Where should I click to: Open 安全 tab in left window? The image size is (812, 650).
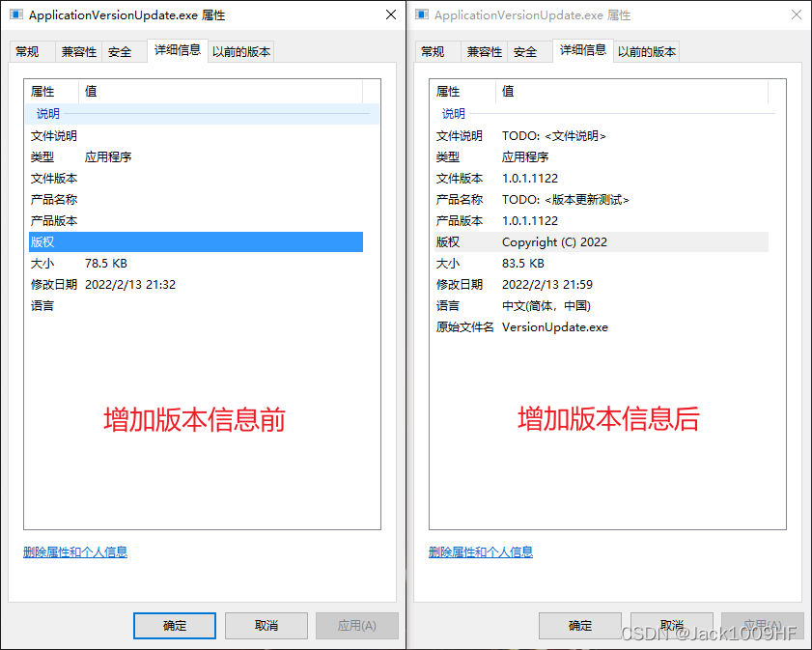tap(125, 52)
